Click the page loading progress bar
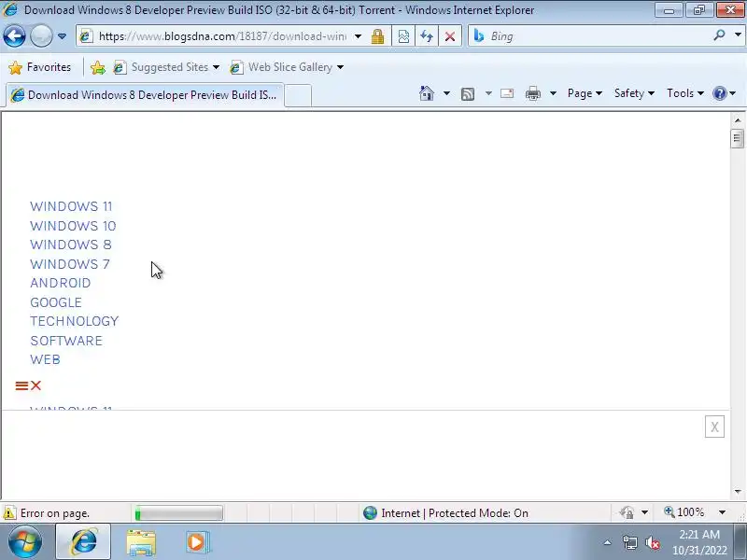 (x=178, y=513)
